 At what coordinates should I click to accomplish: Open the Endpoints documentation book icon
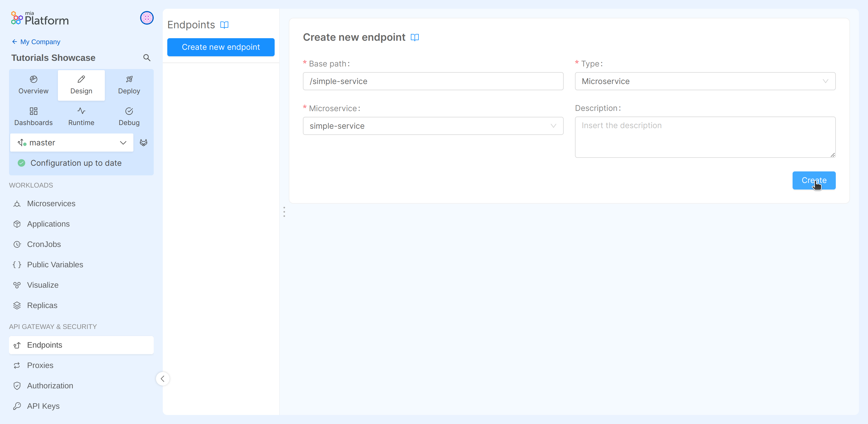pos(225,25)
